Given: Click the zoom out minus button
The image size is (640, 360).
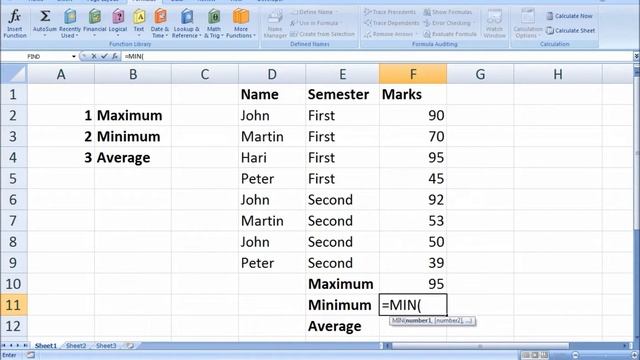Looking at the screenshot, I should [x=575, y=356].
